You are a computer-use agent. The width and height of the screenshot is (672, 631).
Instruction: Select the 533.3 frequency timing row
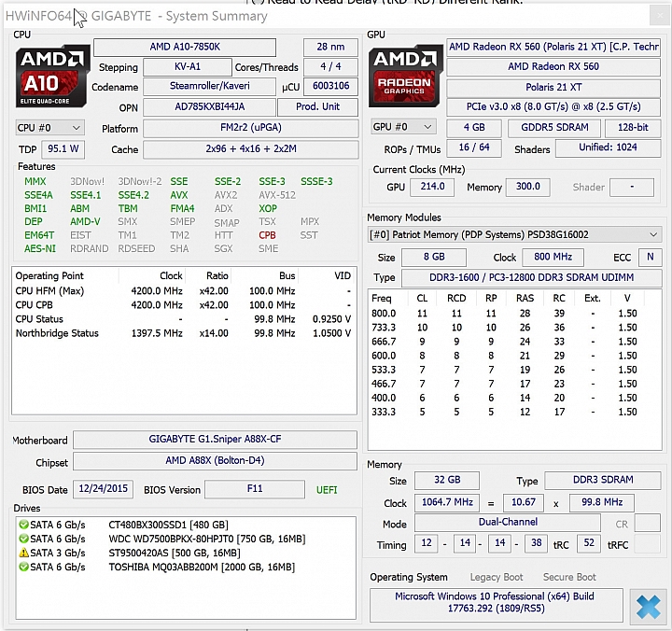[513, 370]
